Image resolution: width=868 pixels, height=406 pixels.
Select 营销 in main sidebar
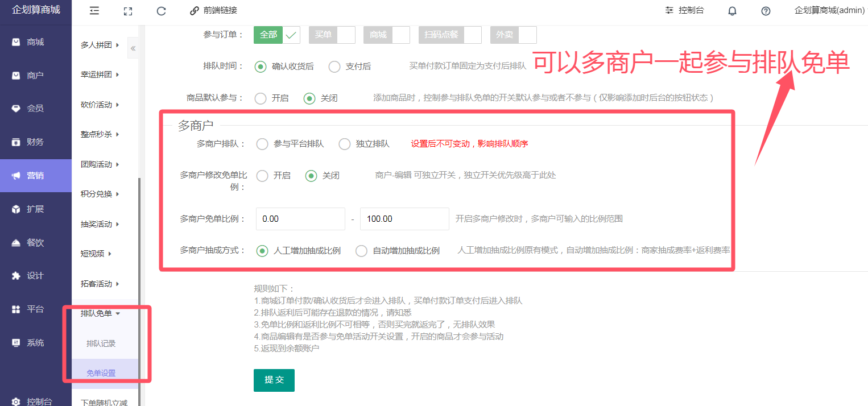click(x=35, y=176)
